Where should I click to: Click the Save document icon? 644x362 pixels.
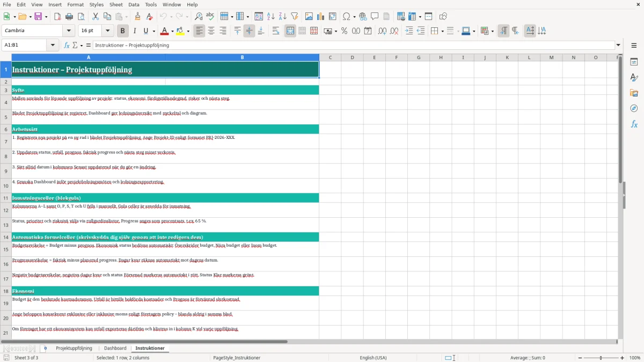click(38, 17)
